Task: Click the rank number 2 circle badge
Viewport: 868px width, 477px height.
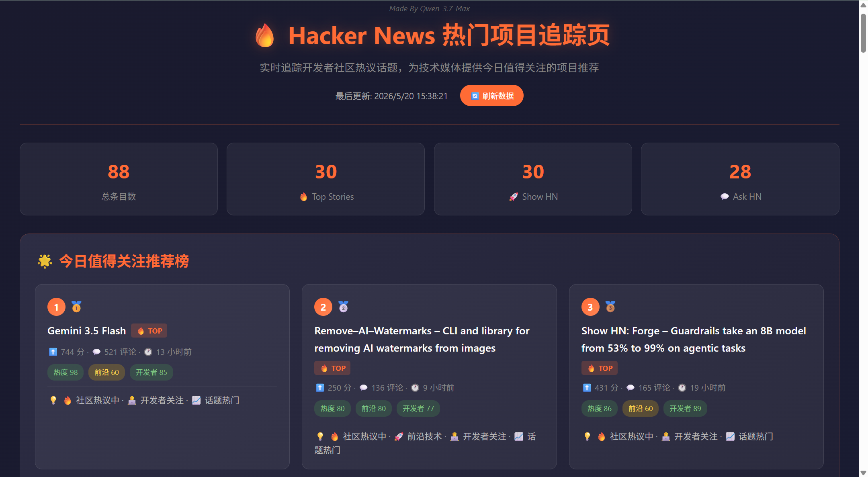Action: click(x=323, y=307)
